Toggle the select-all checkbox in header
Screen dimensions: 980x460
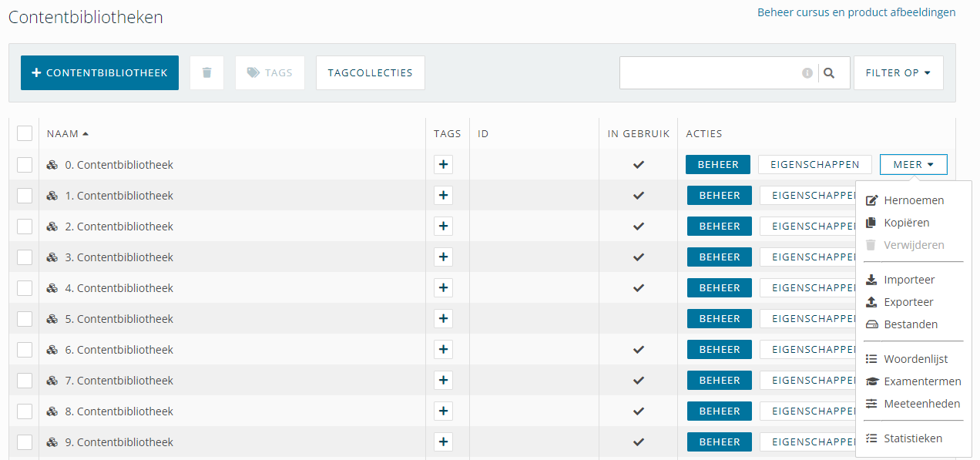coord(25,133)
